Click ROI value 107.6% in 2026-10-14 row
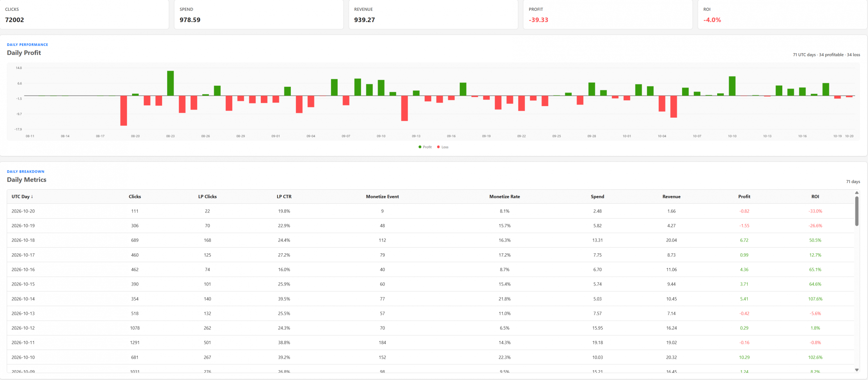Screen dimensions: 868x380 click(x=815, y=299)
